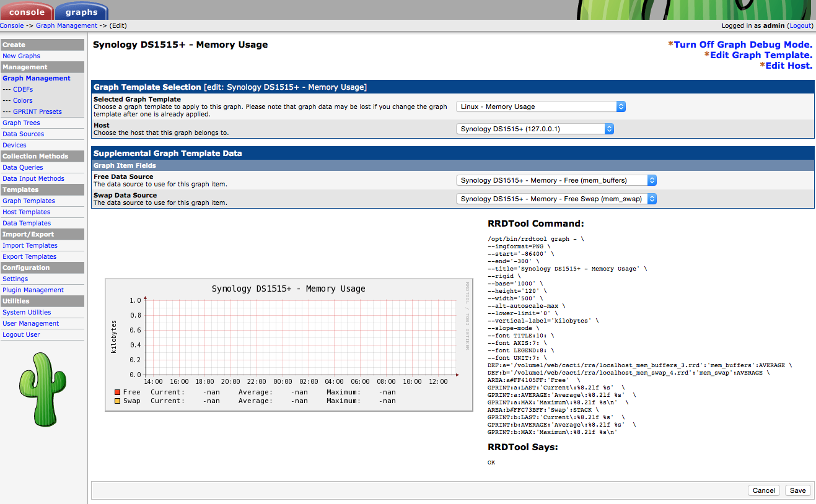Open Export Templates
Viewport: 816px width, 504px height.
pos(29,256)
